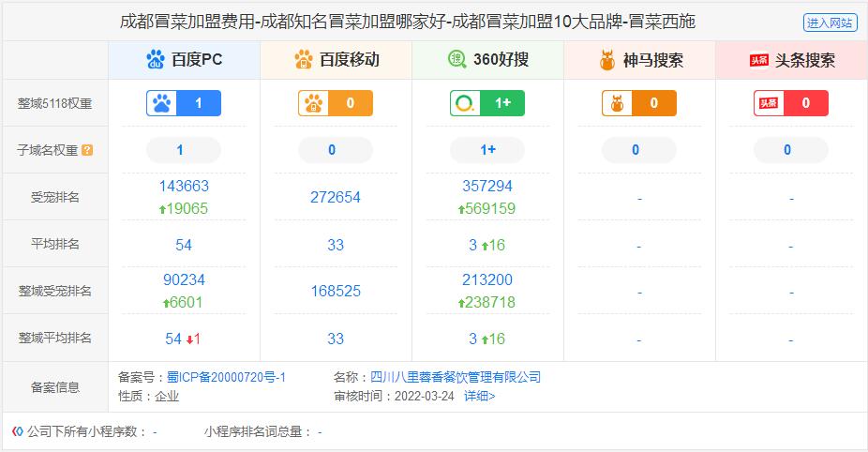The width and height of the screenshot is (868, 452).
Task: Click the Baidu Mobile orange paw icon
Action: (x=304, y=60)
